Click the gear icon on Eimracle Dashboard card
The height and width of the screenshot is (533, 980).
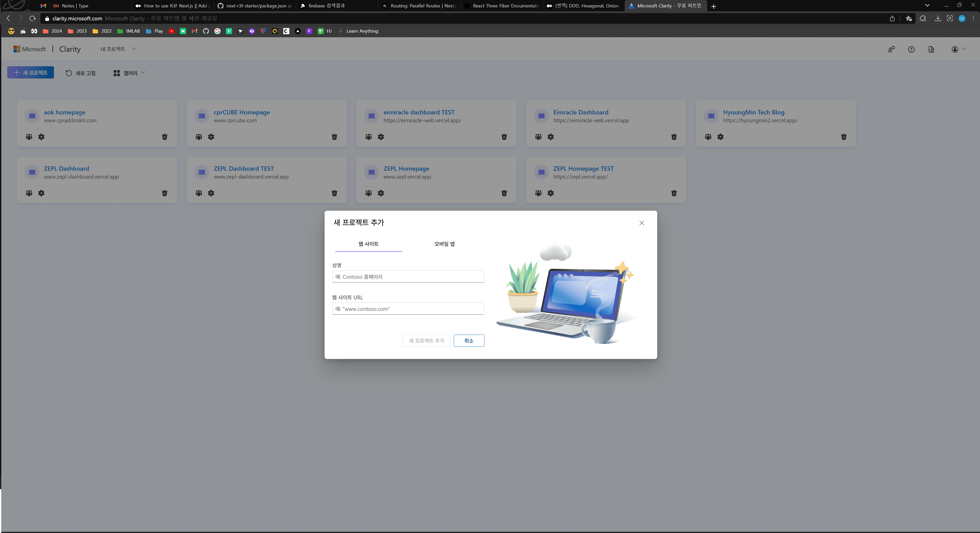pyautogui.click(x=550, y=137)
